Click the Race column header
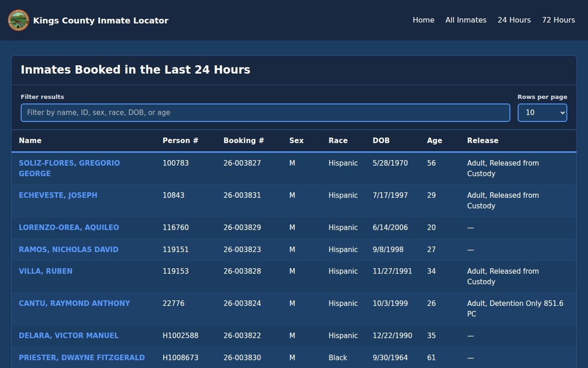588x368 pixels. pos(338,141)
